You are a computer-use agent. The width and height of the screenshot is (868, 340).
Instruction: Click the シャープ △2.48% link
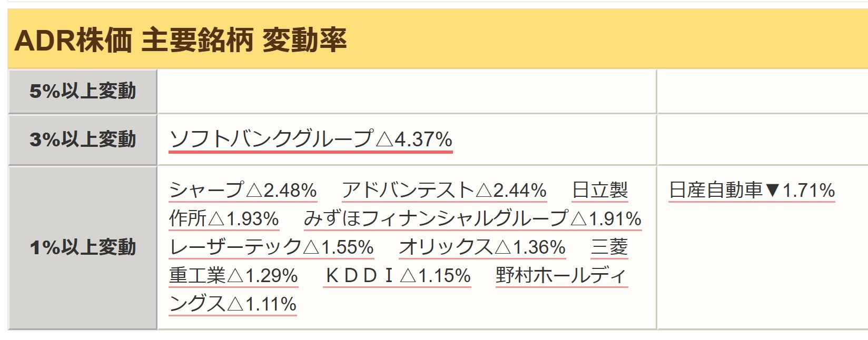point(243,190)
